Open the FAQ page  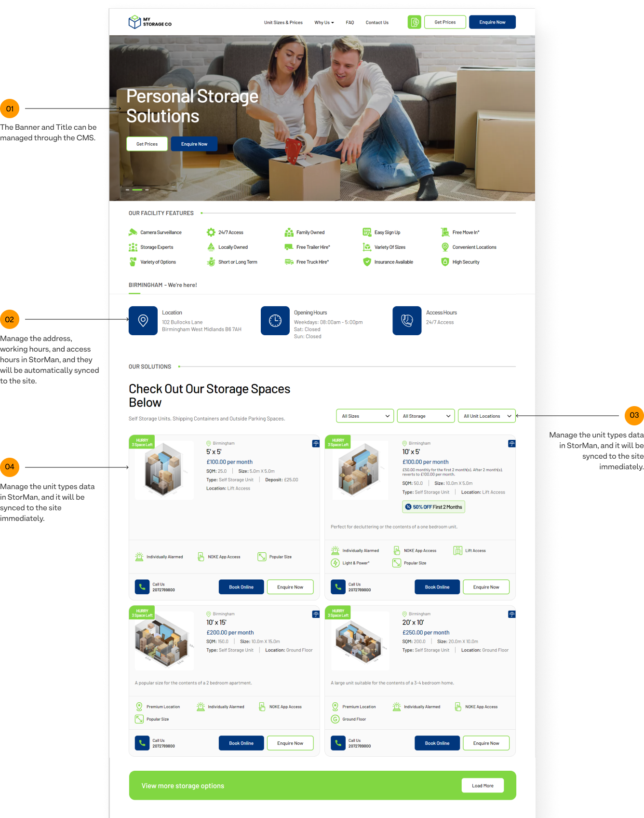pos(350,23)
